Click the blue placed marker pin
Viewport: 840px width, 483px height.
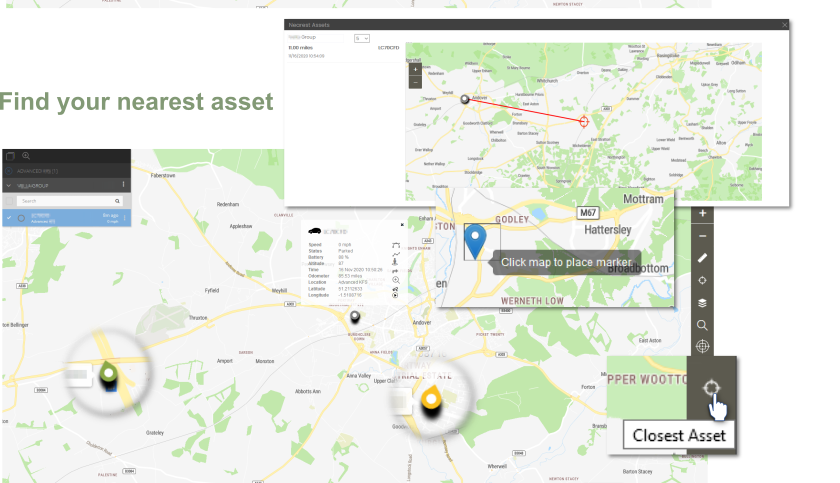coord(475,242)
